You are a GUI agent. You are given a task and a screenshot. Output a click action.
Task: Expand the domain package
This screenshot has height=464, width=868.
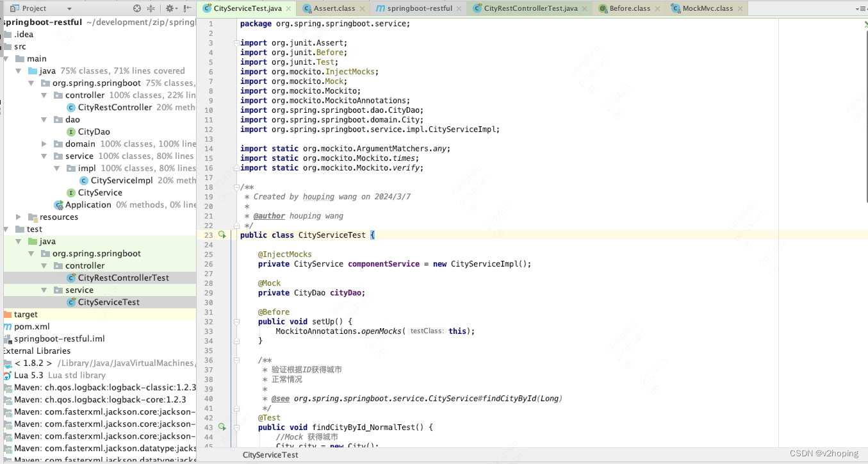pos(44,144)
